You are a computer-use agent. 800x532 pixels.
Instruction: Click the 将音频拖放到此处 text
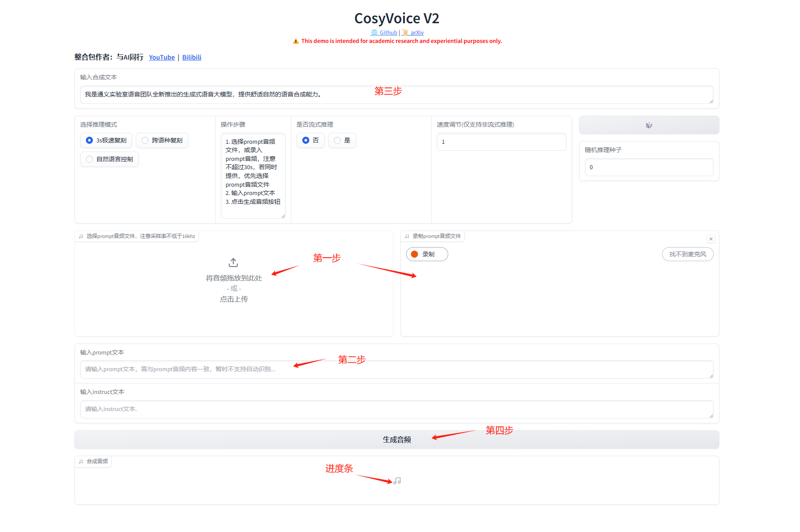[x=234, y=278]
